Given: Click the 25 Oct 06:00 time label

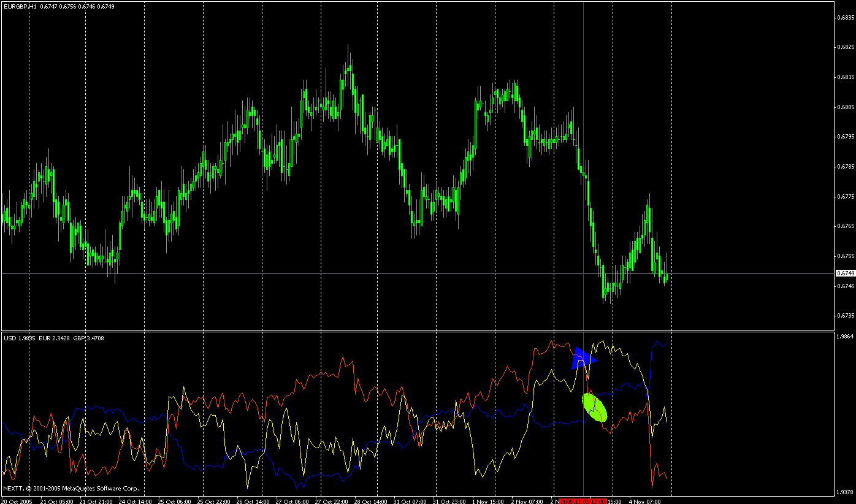Looking at the screenshot, I should pyautogui.click(x=174, y=501).
